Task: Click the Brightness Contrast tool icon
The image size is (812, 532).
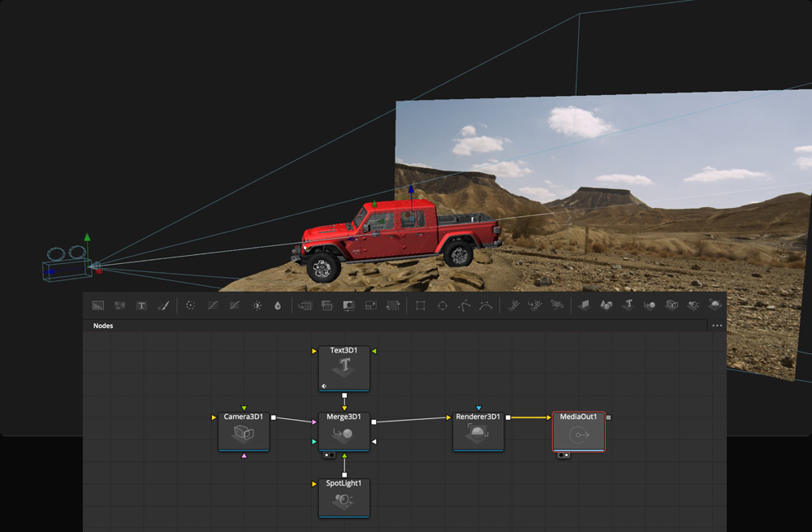Action: (257, 305)
